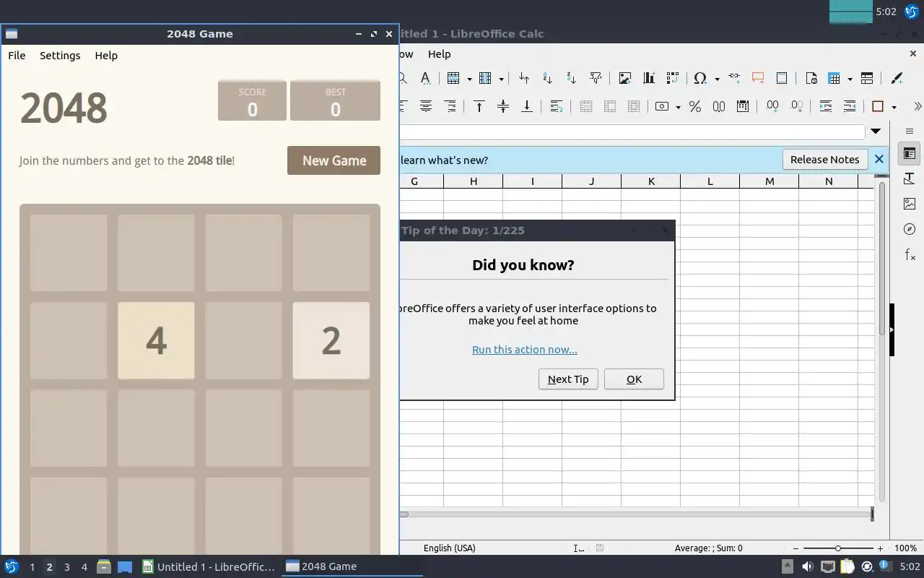Click the Format as Currency icon
The image size is (924, 578).
[661, 106]
